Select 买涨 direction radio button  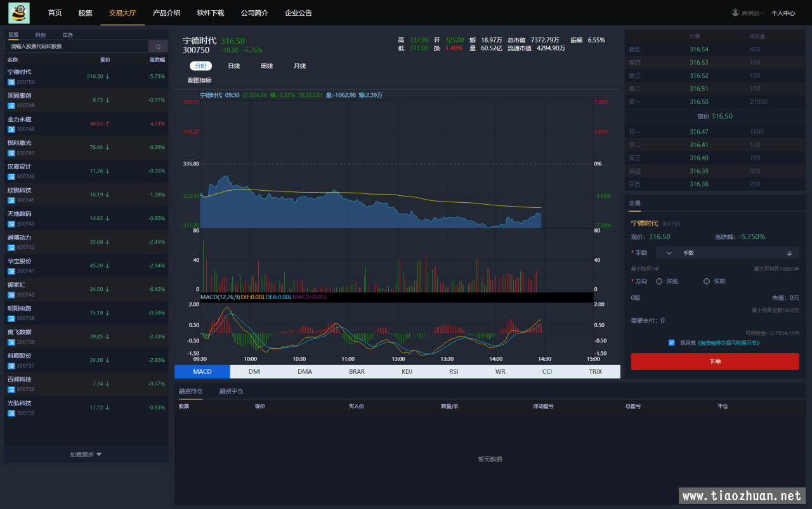[x=660, y=281]
